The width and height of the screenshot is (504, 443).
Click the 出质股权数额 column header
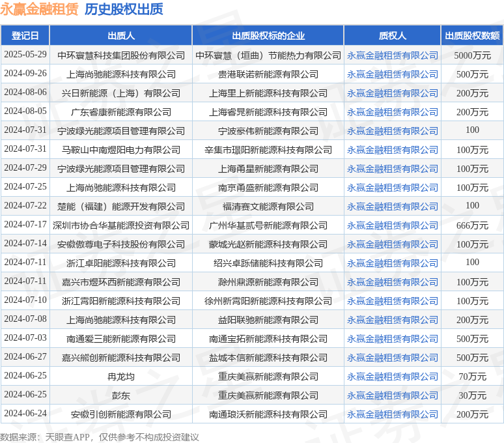pos(472,35)
